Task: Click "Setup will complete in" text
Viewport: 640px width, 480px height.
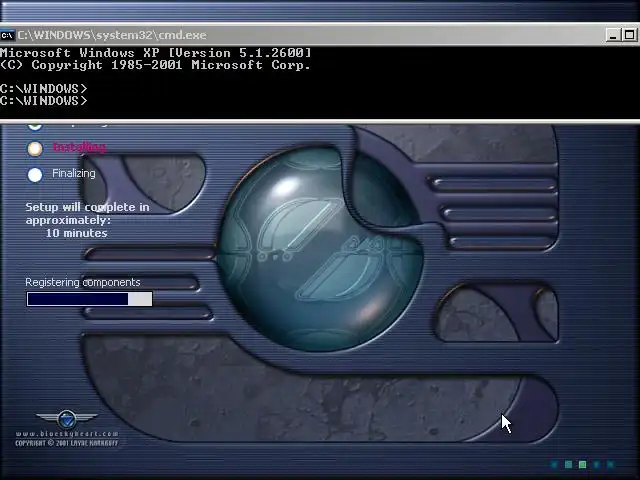Action: pyautogui.click(x=87, y=207)
